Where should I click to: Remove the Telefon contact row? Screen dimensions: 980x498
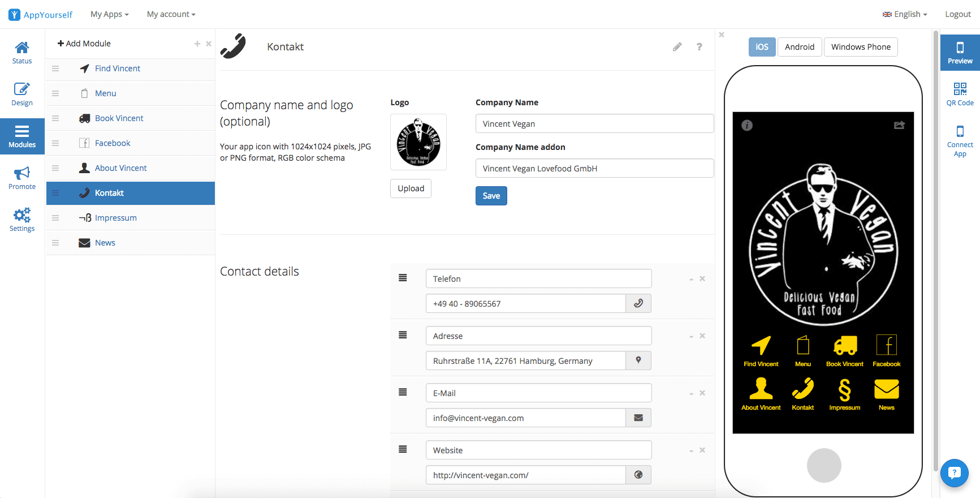click(702, 278)
